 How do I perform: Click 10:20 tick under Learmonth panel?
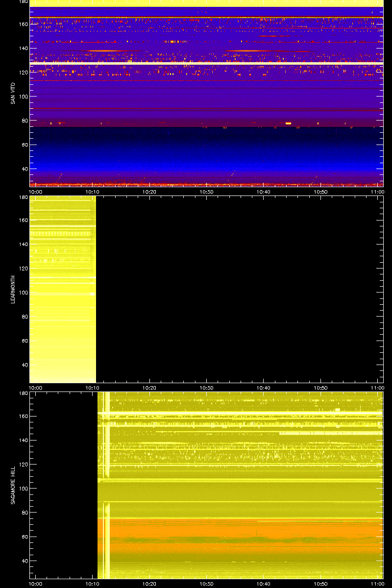(149, 388)
